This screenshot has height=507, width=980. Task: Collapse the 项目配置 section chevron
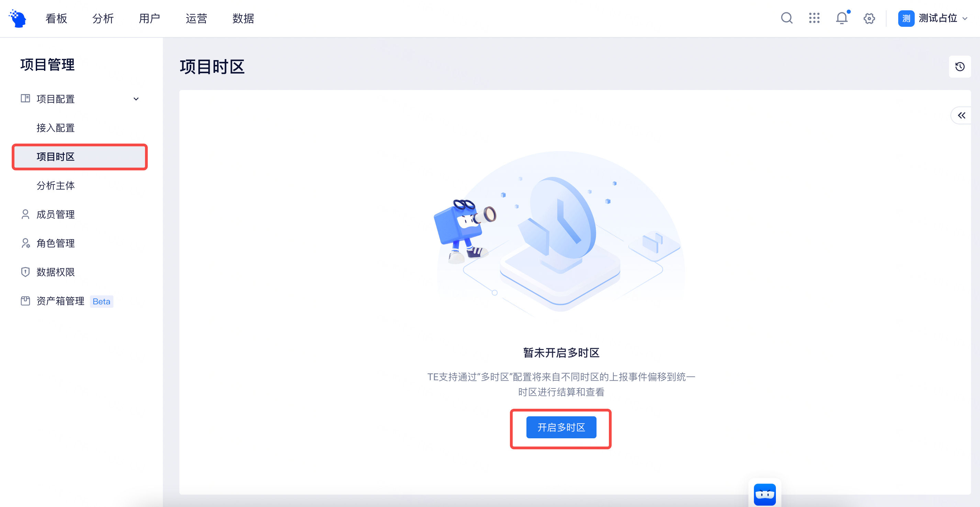(136, 99)
